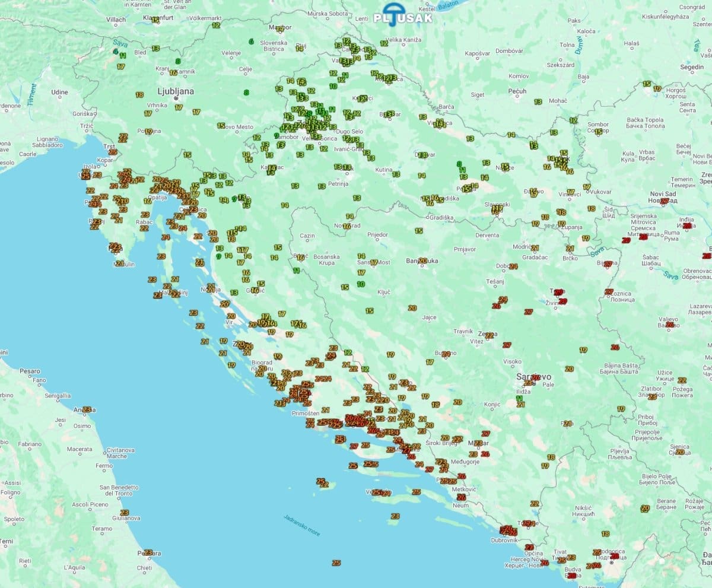Screen dimensions: 712x588
Task: Select the Udine city label
Action: point(59,92)
